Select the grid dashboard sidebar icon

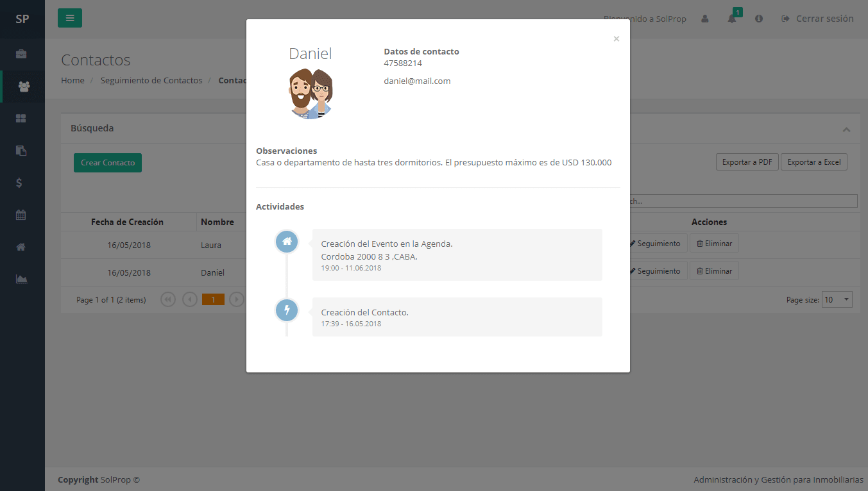[x=21, y=119]
